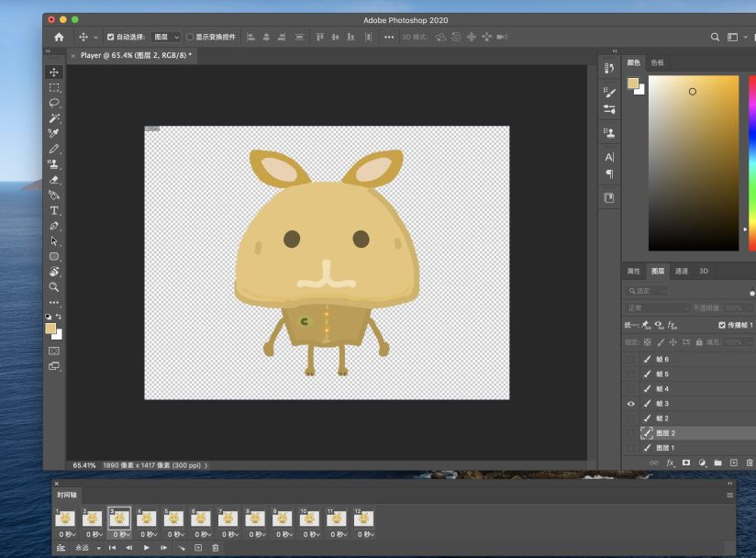Image resolution: width=756 pixels, height=558 pixels.
Task: Open the 色板 swatches tab
Action: pyautogui.click(x=657, y=62)
